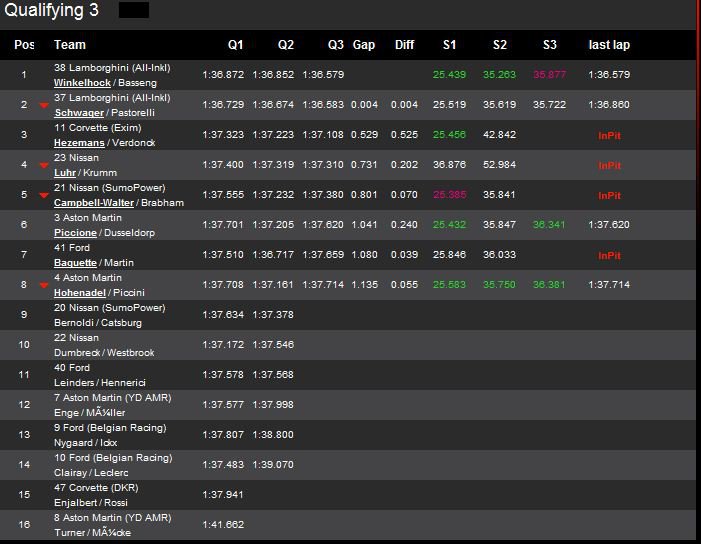Click InPit status for 11 Corvette (Exim)
Screen dimensions: 701x544
(609, 135)
